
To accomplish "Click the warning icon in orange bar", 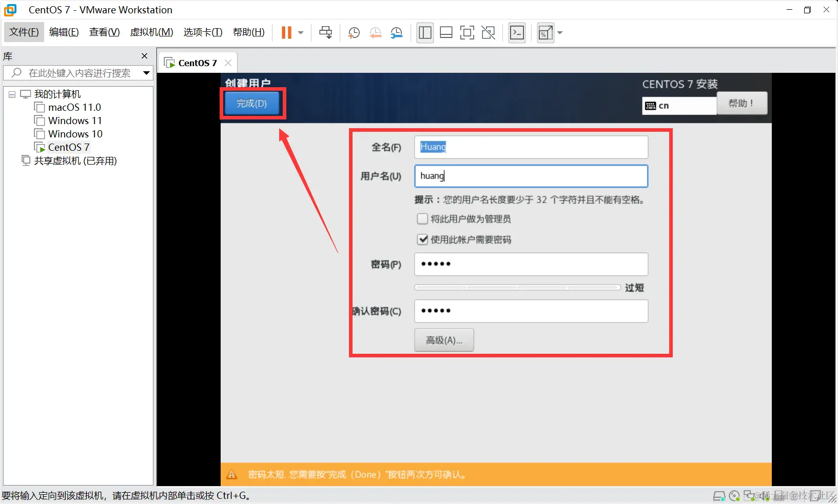I will coord(232,475).
